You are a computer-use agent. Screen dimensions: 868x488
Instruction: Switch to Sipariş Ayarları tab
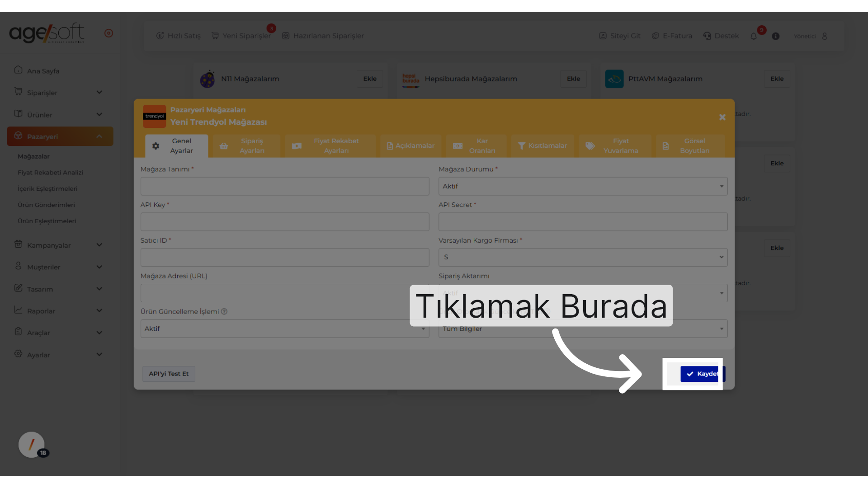(x=246, y=146)
